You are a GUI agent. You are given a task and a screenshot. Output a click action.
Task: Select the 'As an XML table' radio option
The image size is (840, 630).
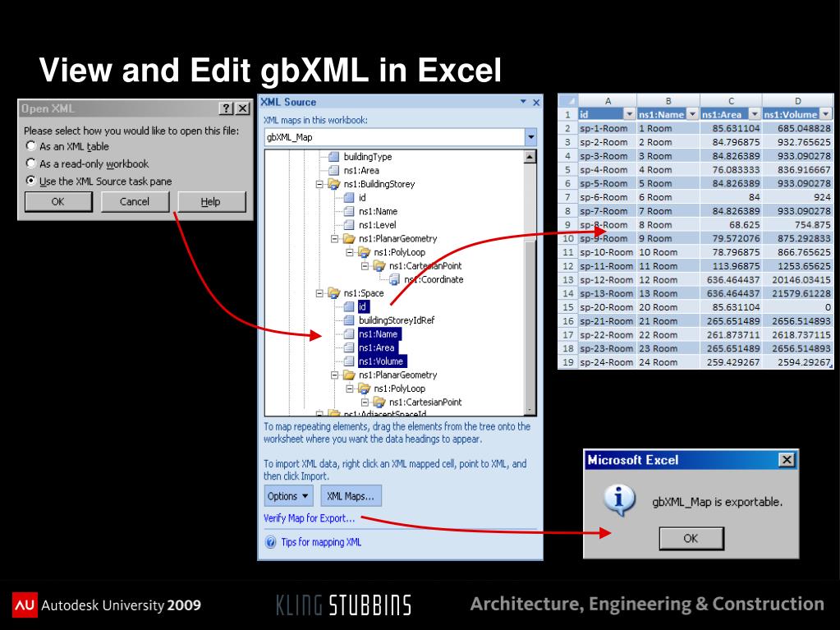point(31,145)
